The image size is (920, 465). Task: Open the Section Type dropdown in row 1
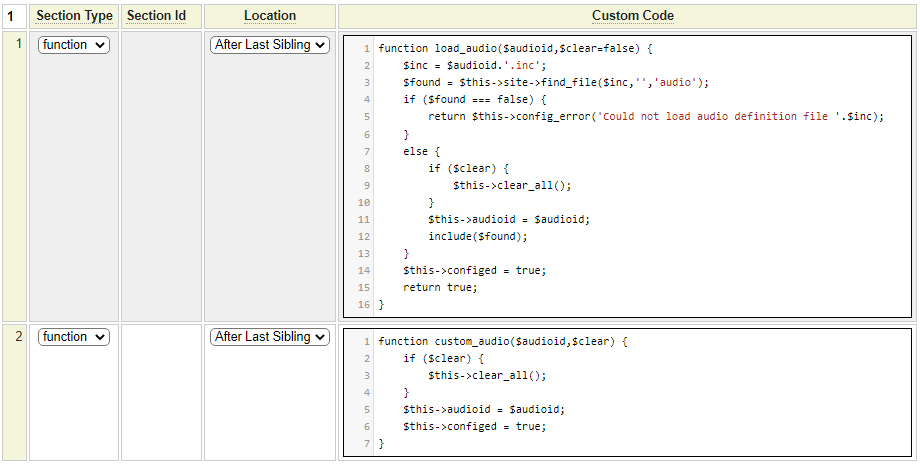click(74, 45)
